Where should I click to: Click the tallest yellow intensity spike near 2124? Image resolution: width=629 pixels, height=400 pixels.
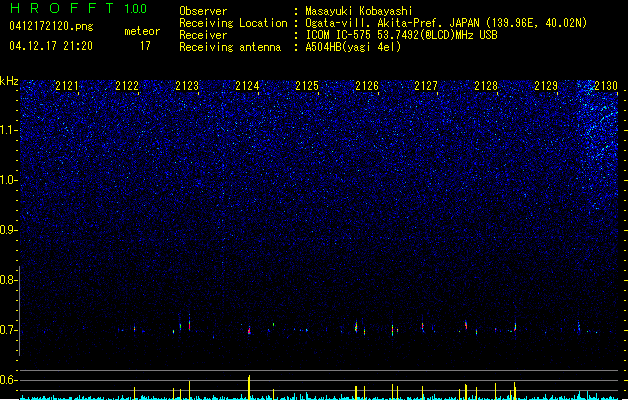[x=249, y=387]
